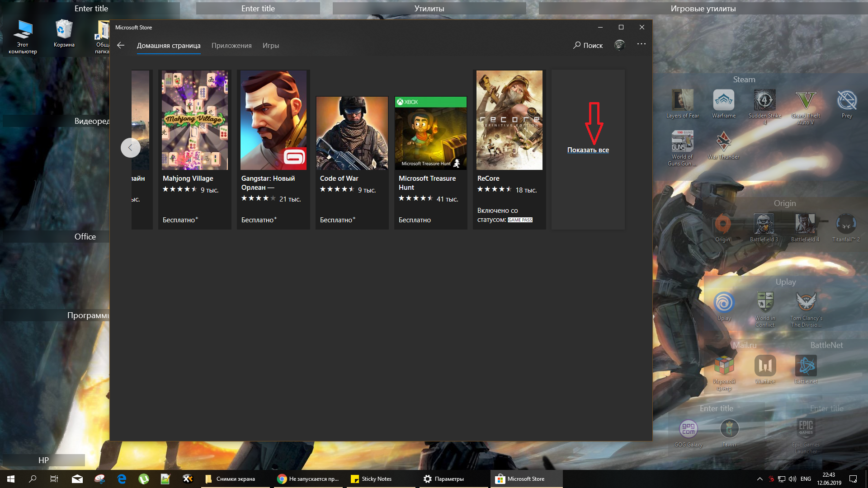
Task: Launch Warface desktop shortcut
Action: click(765, 370)
